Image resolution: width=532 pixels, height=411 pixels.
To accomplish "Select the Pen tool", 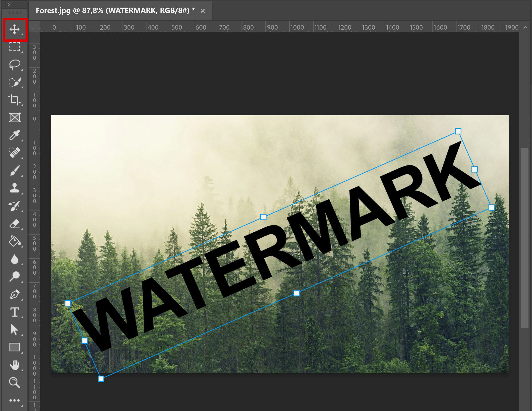I will (x=15, y=294).
